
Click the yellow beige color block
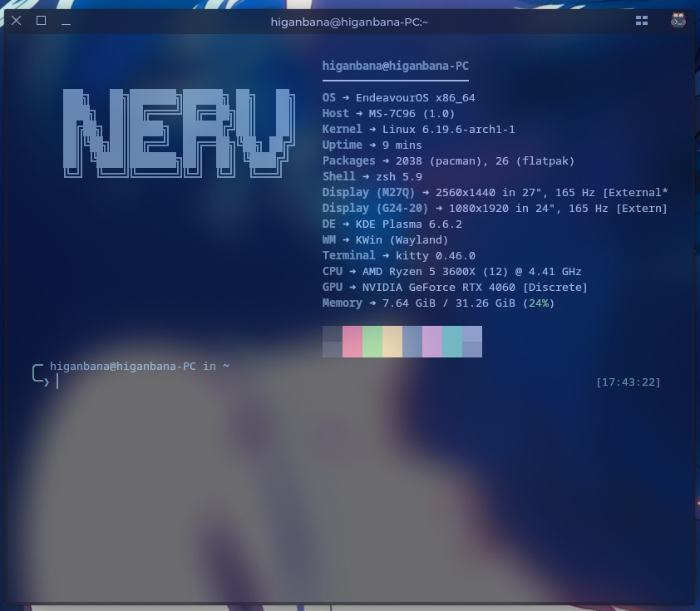[x=392, y=342]
